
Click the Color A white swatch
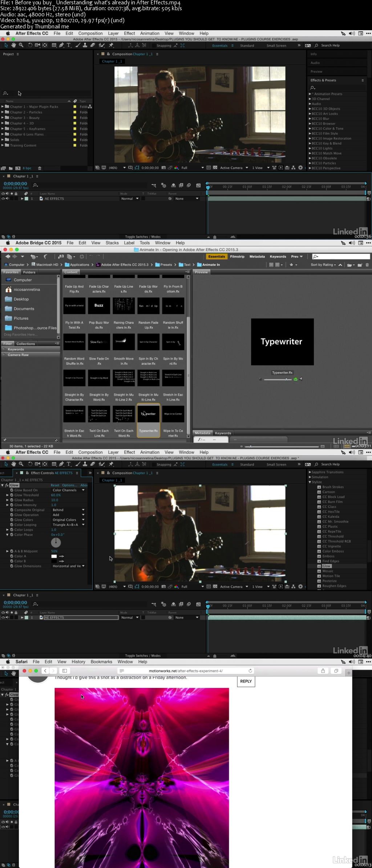[54, 556]
